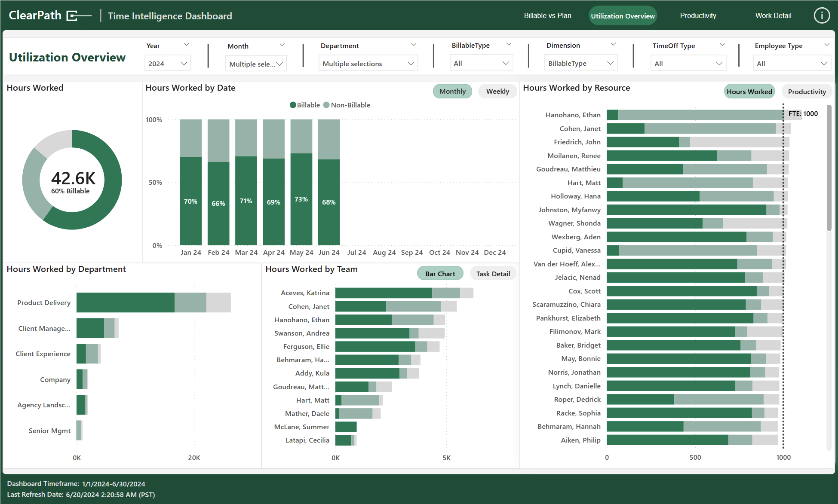Screen dimensions: 838x504
Task: Select the Client Experience department bar
Action: click(89, 354)
